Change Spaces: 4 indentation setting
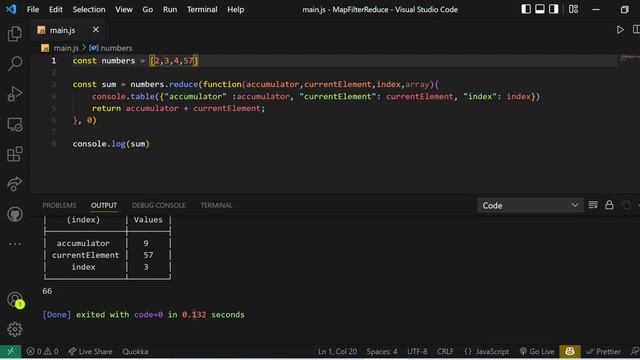The image size is (640, 360). coord(382,351)
